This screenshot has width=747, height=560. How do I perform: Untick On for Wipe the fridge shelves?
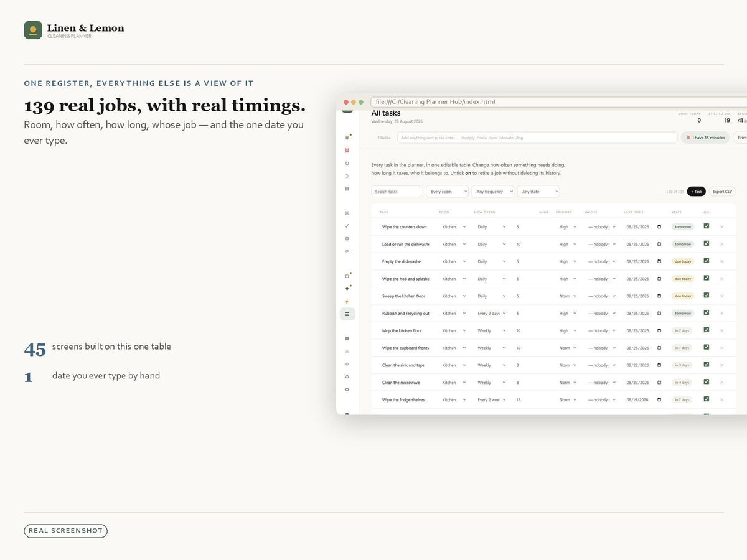coord(706,399)
